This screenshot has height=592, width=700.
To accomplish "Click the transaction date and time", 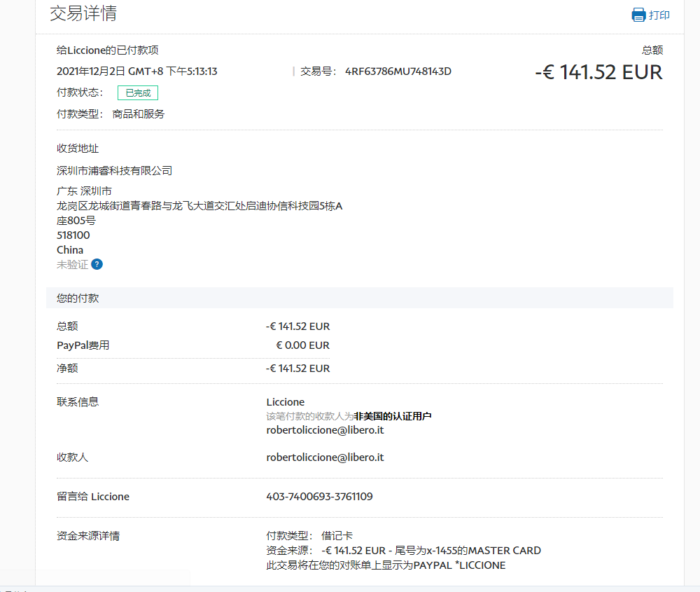I will tap(136, 71).
